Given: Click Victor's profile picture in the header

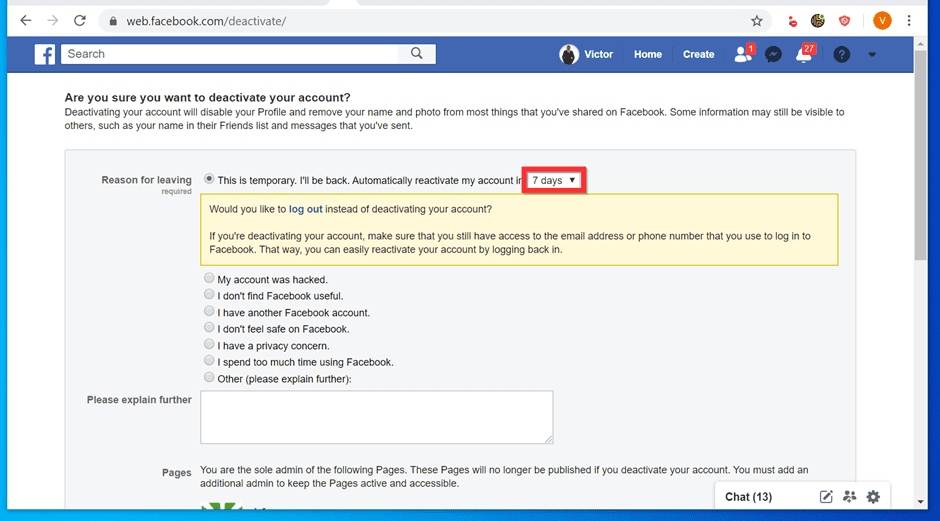Looking at the screenshot, I should pos(569,55).
